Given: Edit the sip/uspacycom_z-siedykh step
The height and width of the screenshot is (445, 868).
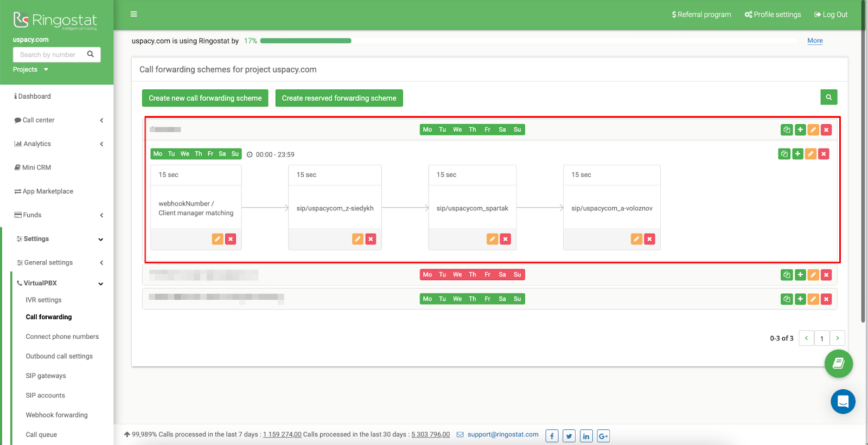Looking at the screenshot, I should point(358,239).
